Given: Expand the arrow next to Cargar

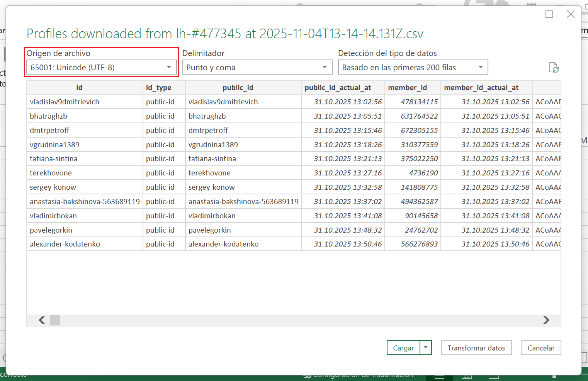Looking at the screenshot, I should tap(425, 347).
